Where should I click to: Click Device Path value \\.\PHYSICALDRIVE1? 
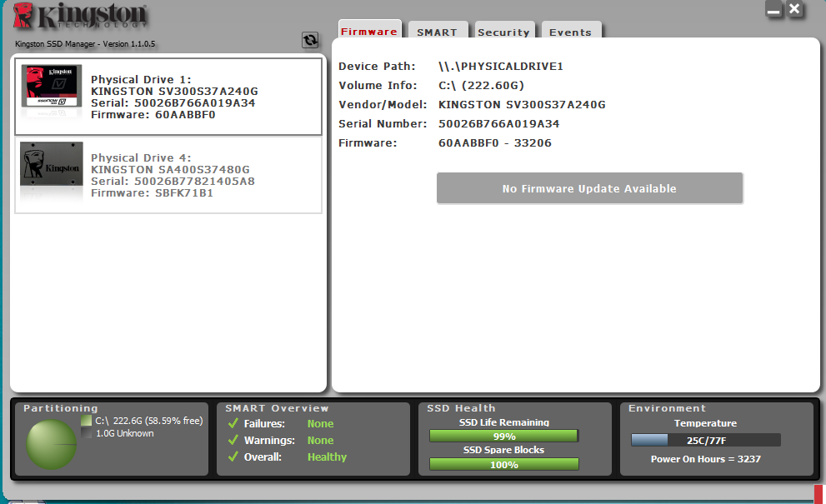[x=501, y=67]
